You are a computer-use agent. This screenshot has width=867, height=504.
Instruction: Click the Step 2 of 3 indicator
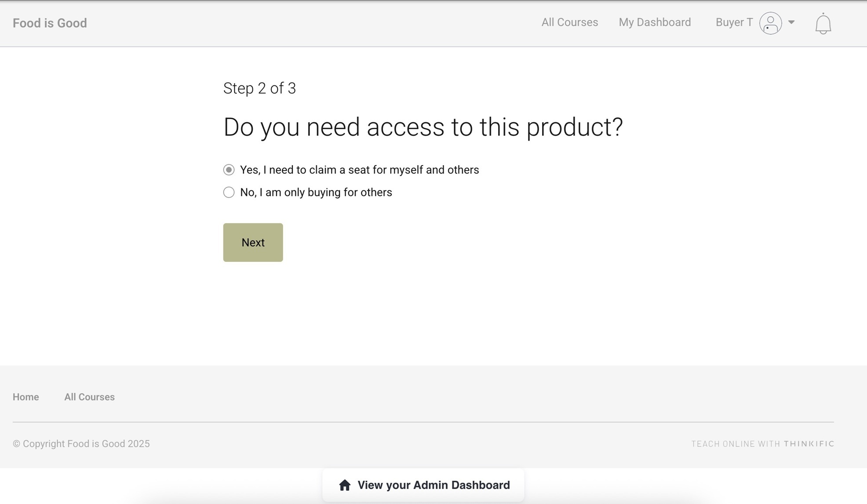[259, 88]
